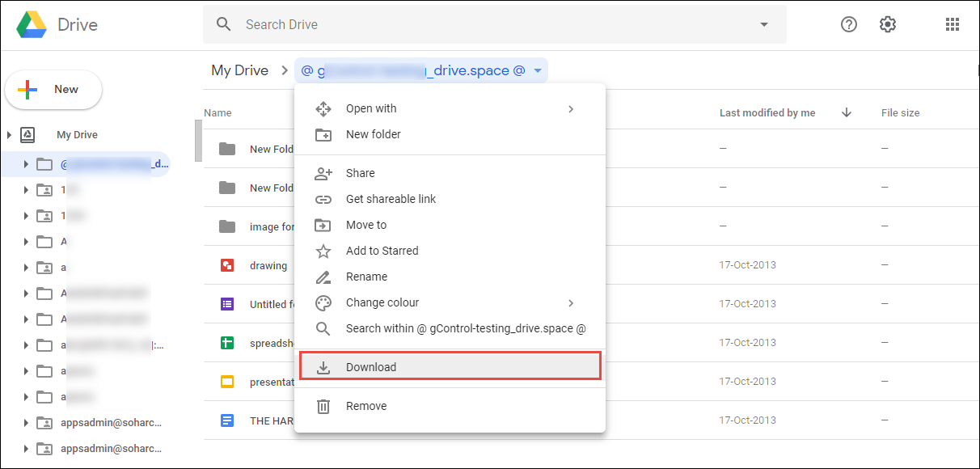Screen dimensions: 980x469
Task: Sort by Last modified by me column
Action: coord(767,113)
